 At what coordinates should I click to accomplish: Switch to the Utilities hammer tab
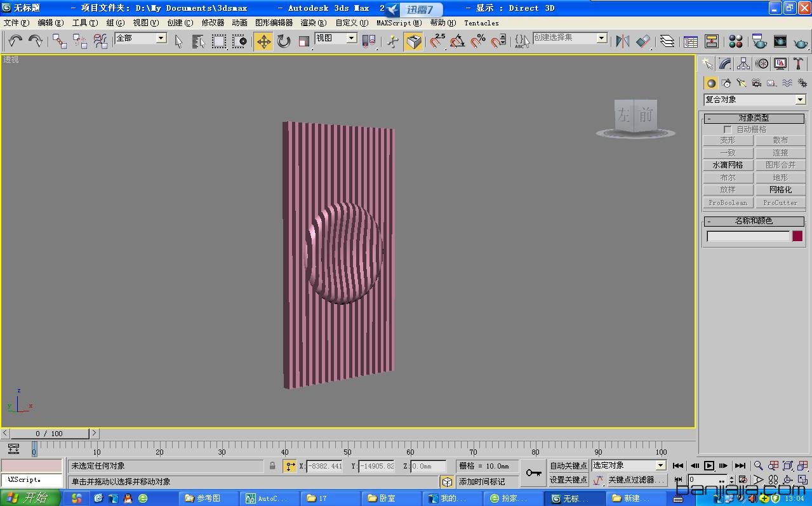pos(799,63)
